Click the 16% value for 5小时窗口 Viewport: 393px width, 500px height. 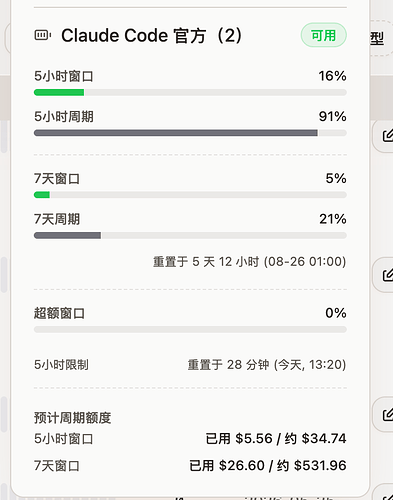332,76
